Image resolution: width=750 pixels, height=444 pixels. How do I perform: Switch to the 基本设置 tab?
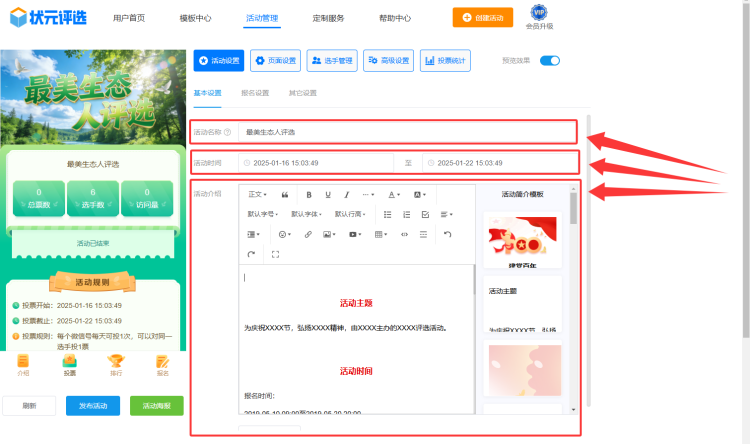coord(207,93)
